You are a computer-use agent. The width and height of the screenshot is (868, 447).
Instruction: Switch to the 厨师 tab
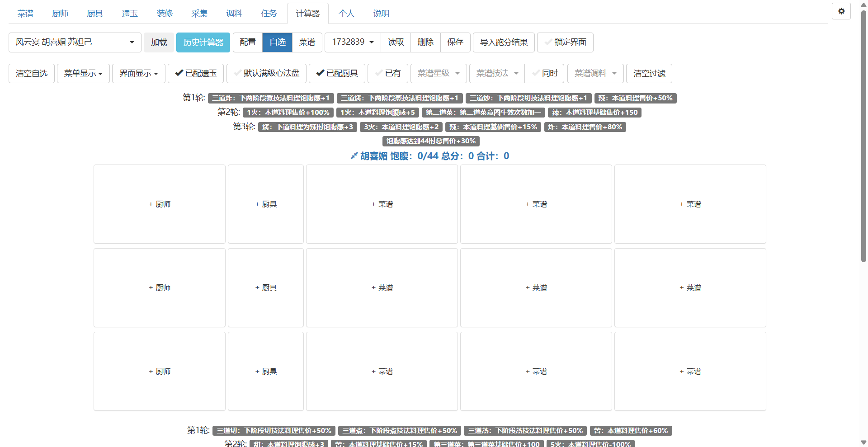coord(60,14)
